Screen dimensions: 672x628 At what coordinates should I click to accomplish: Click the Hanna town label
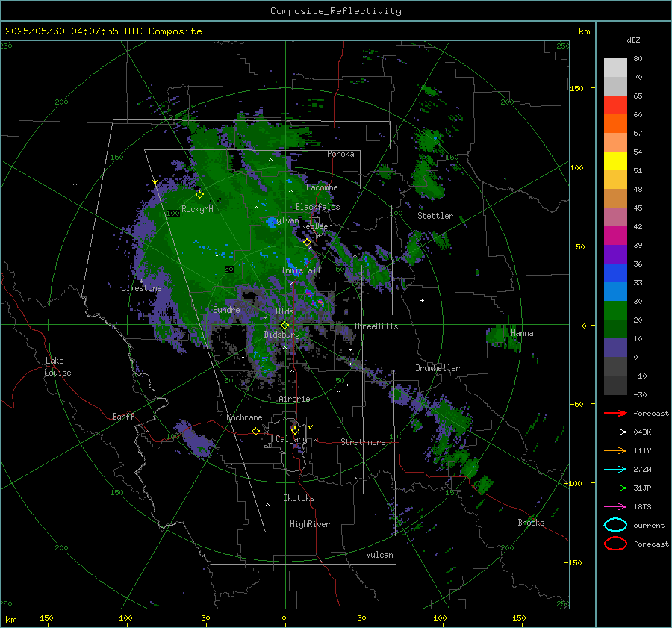[522, 333]
